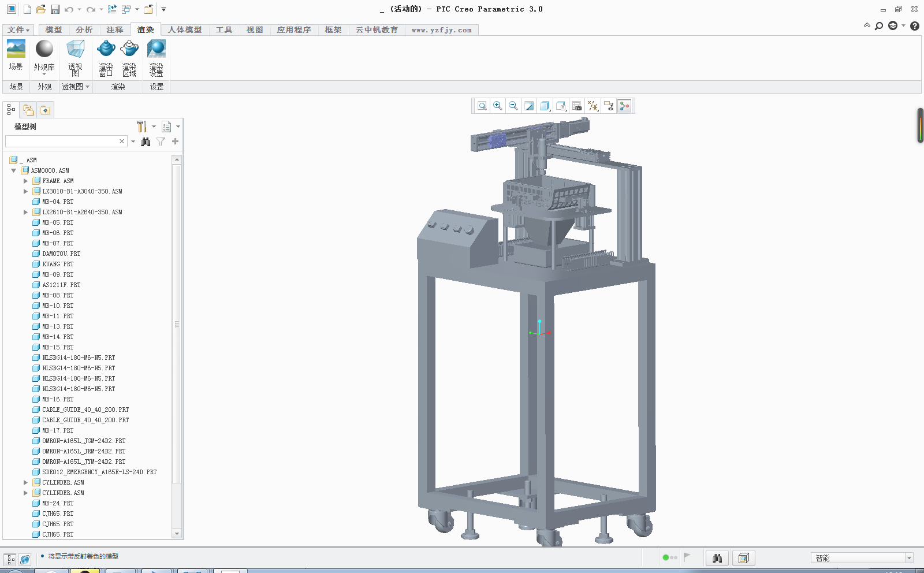Screen dimensions: 924x573
Task: Click the saved views camera icon
Action: pos(576,106)
